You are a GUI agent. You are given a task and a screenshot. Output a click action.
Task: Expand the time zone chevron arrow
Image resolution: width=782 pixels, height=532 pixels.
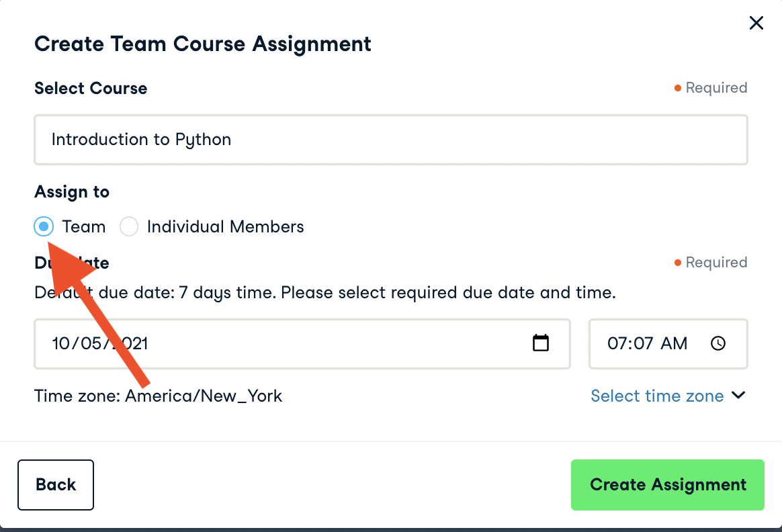pos(738,395)
